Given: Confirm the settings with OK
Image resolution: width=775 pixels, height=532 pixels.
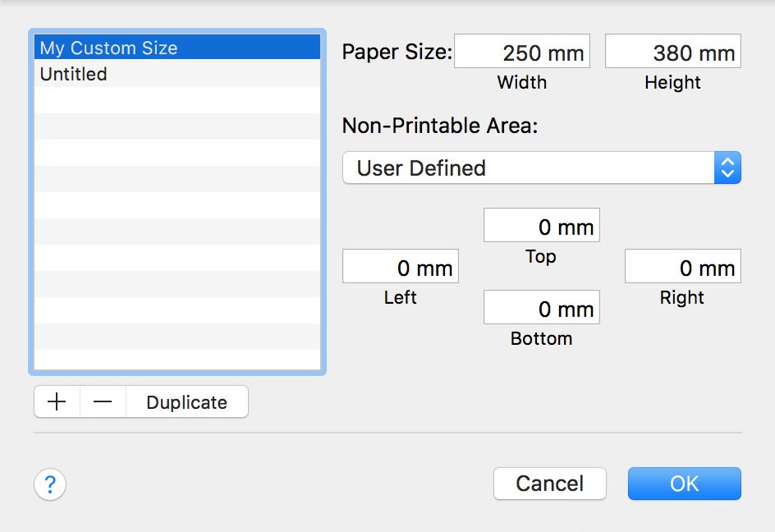Looking at the screenshot, I should point(684,484).
